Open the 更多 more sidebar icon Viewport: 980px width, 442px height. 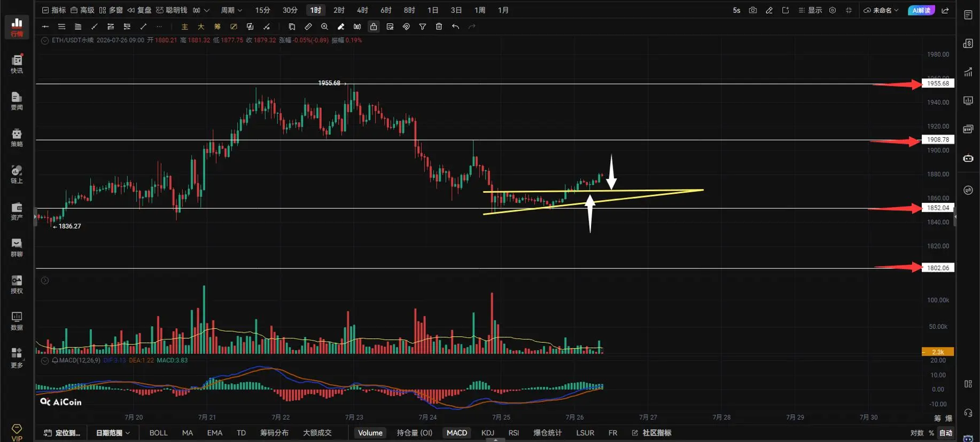click(x=17, y=358)
